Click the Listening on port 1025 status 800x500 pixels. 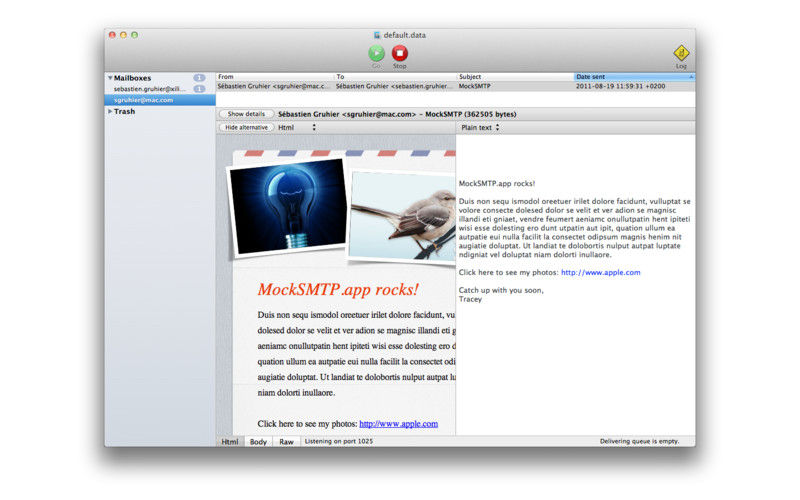coord(339,441)
